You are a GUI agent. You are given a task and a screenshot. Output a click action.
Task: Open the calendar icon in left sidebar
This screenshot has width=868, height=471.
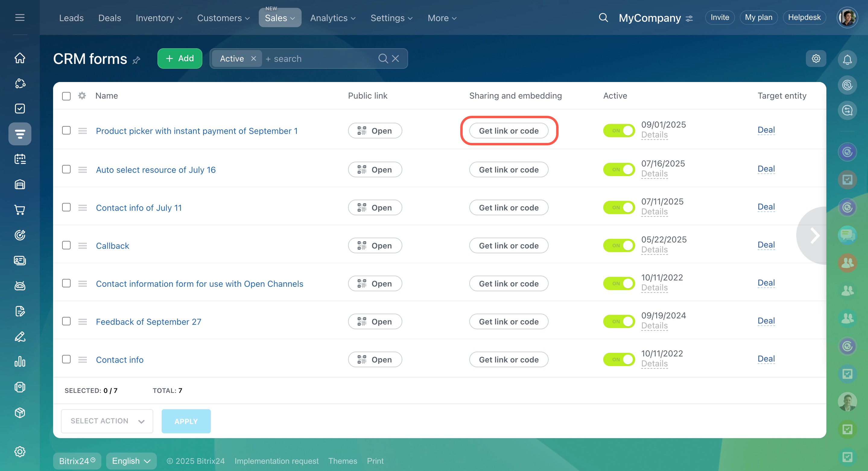[20, 159]
